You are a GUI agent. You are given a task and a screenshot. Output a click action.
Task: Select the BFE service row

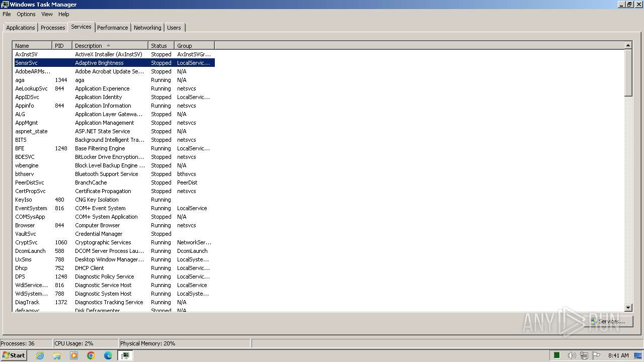(114, 148)
